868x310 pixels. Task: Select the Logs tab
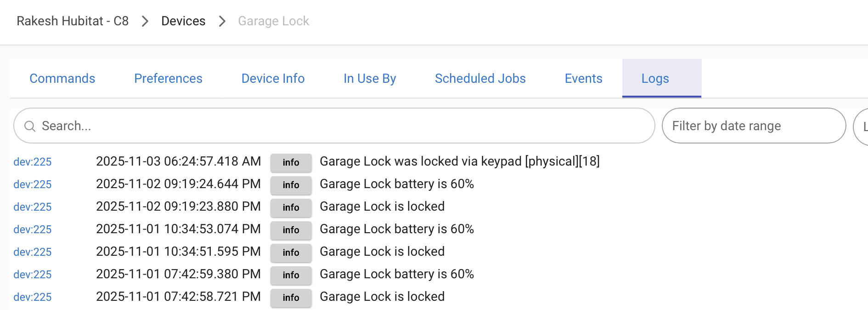click(655, 79)
